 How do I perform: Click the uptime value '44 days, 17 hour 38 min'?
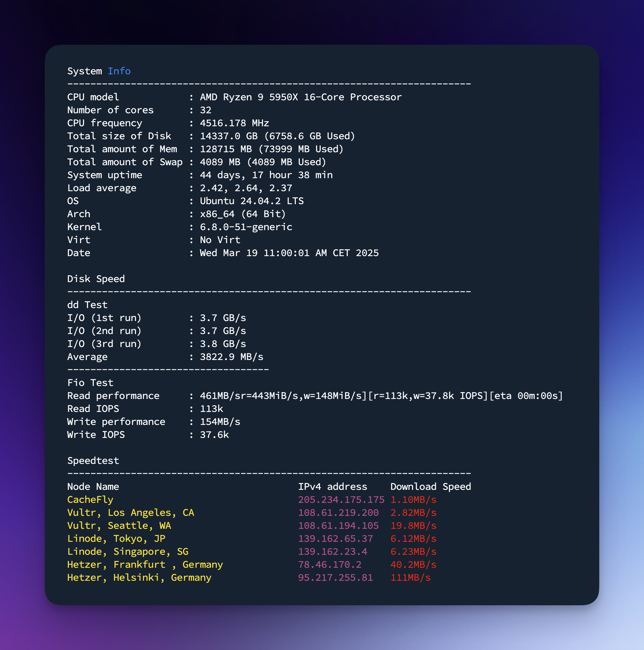point(266,175)
